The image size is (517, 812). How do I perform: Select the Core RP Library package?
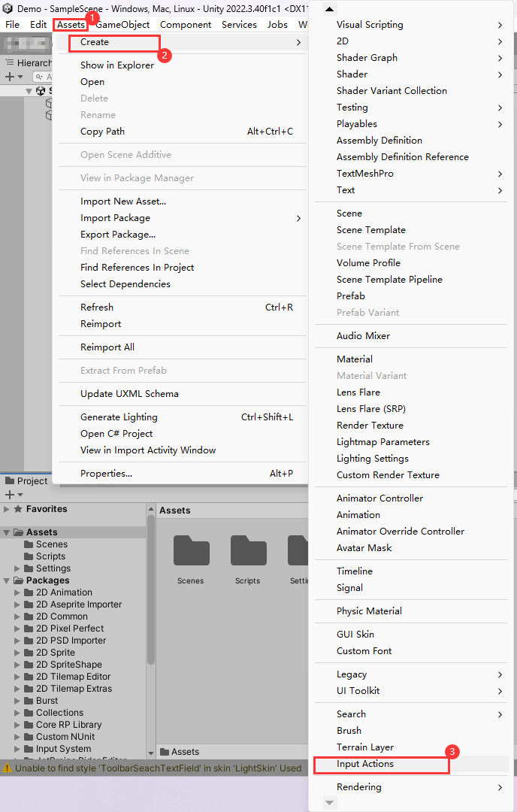pyautogui.click(x=69, y=725)
